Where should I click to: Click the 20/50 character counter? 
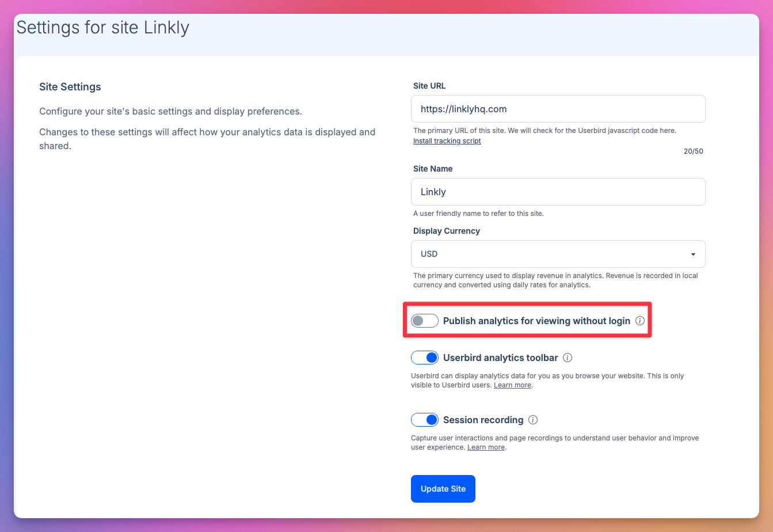[x=693, y=151]
